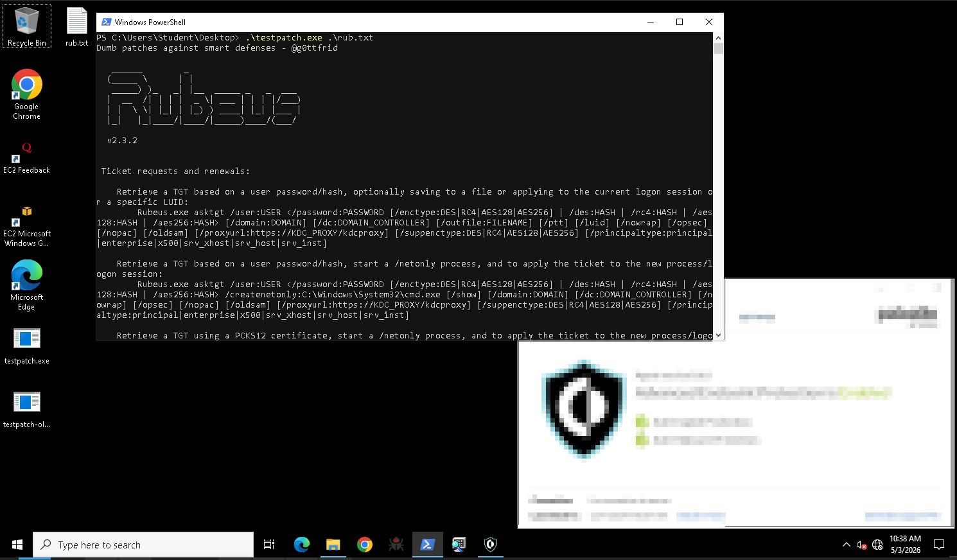Select the testpatch-ol... desktop file
Image resolution: width=957 pixels, height=560 pixels.
[x=26, y=410]
